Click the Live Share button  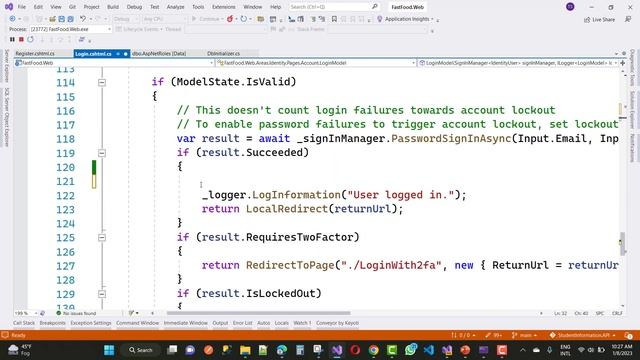[599, 20]
